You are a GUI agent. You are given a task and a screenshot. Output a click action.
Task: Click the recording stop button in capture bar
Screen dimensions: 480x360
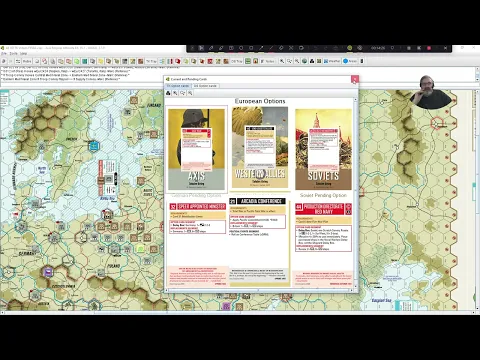429,48
